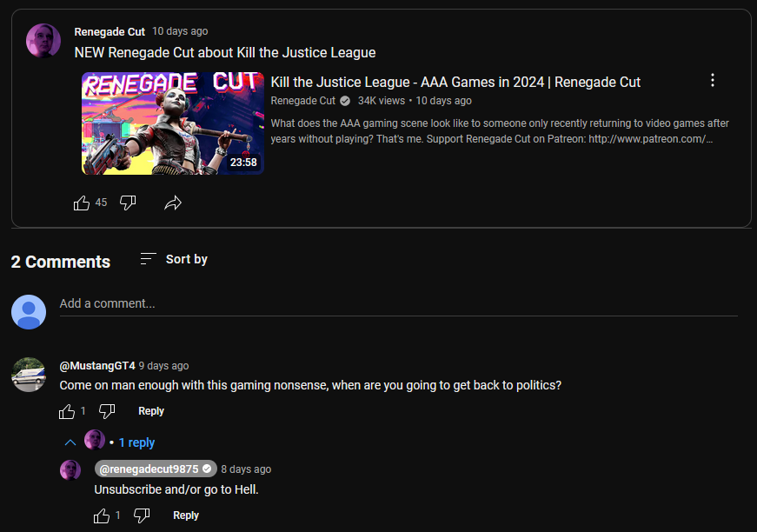Collapse replies using the blue chevron arrow
The height and width of the screenshot is (532, 757).
70,442
